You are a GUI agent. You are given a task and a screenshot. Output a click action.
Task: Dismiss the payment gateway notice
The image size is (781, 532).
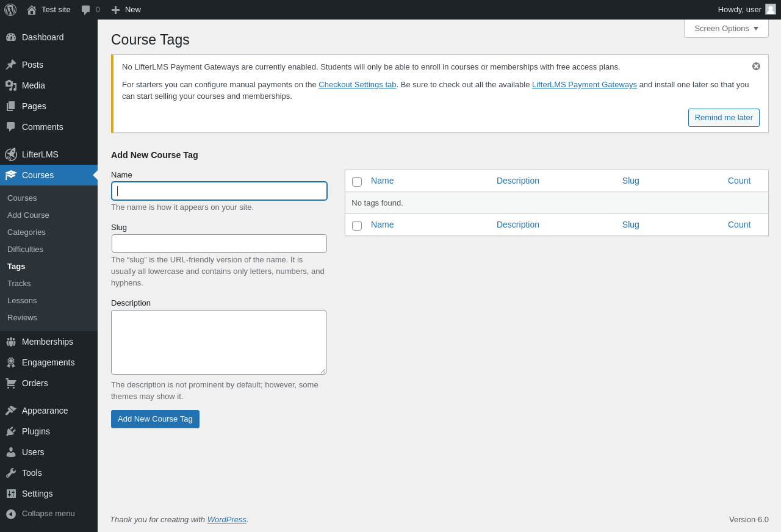pos(756,66)
